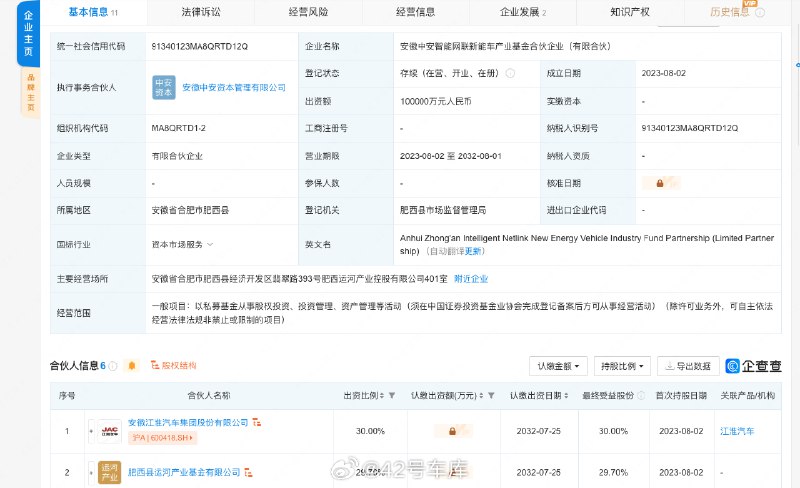This screenshot has width=800, height=488.
Task: Open 肥西县运河产业基金有限公司 link
Action: click(x=184, y=473)
